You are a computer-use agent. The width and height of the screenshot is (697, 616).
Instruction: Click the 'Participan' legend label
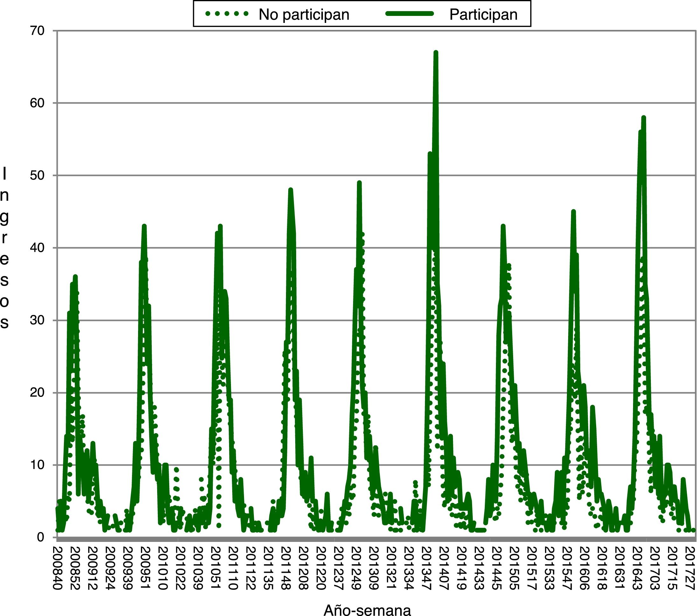(483, 15)
